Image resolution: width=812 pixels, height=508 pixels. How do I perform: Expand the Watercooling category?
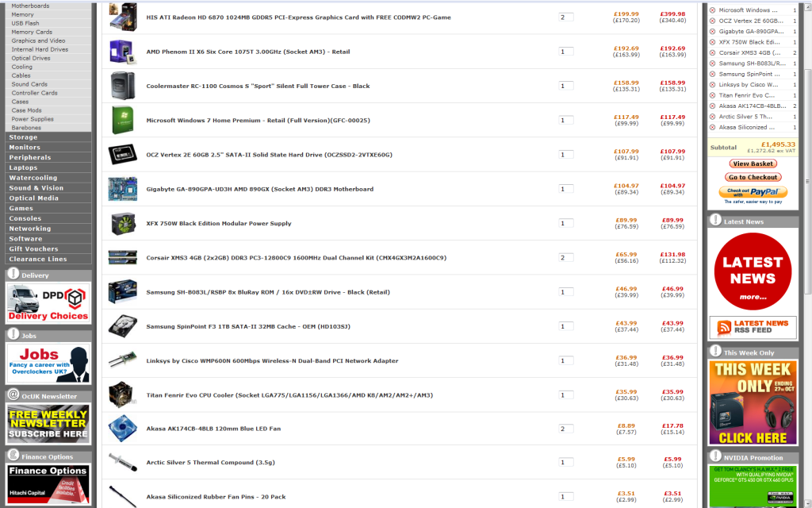(x=33, y=178)
